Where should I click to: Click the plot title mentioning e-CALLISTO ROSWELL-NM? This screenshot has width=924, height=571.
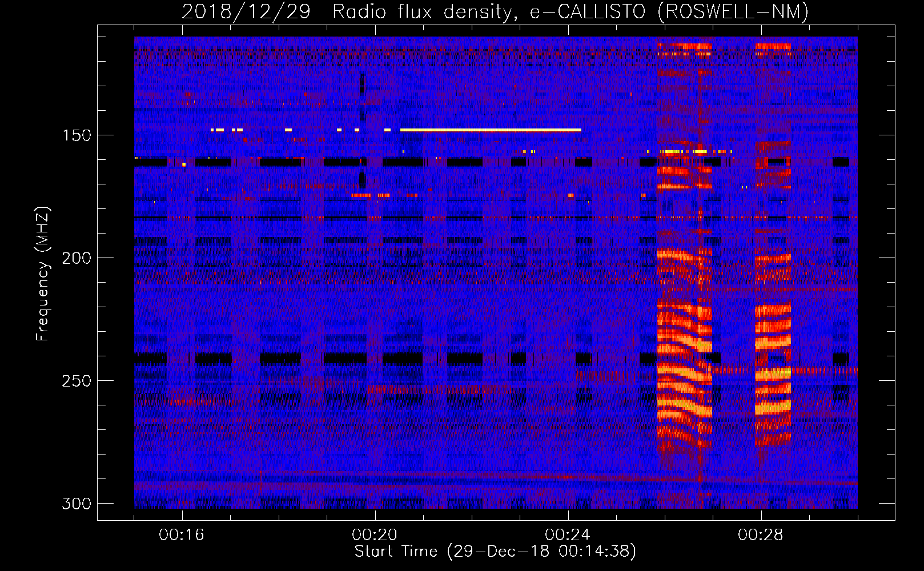tap(495, 11)
